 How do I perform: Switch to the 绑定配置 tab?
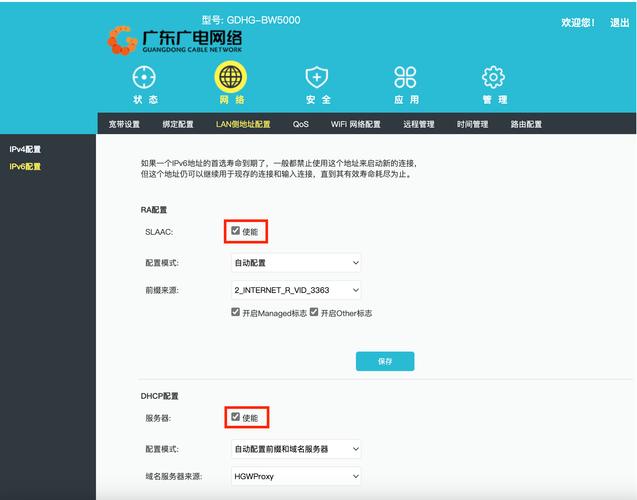tap(178, 124)
